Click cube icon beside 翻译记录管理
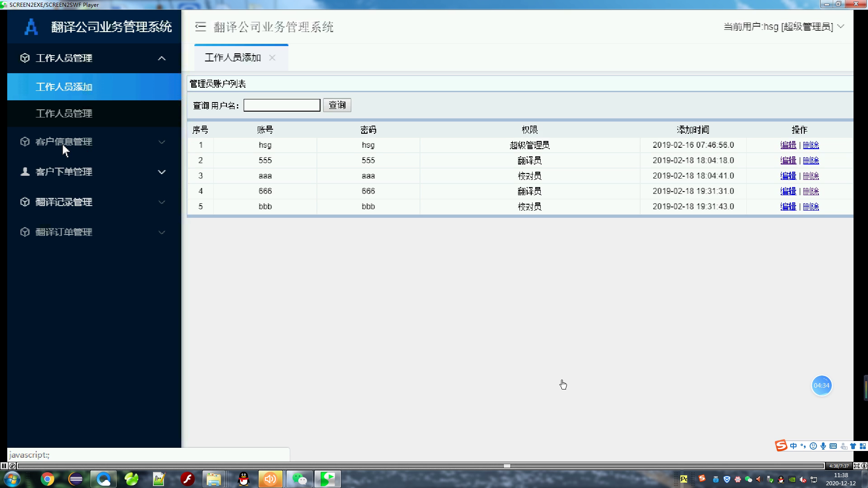 click(25, 202)
